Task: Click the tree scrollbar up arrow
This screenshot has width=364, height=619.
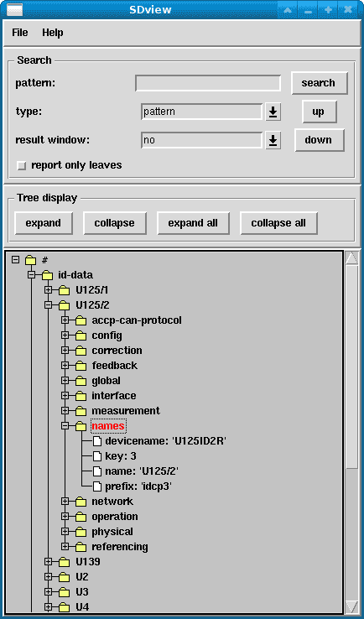Action: [352, 258]
